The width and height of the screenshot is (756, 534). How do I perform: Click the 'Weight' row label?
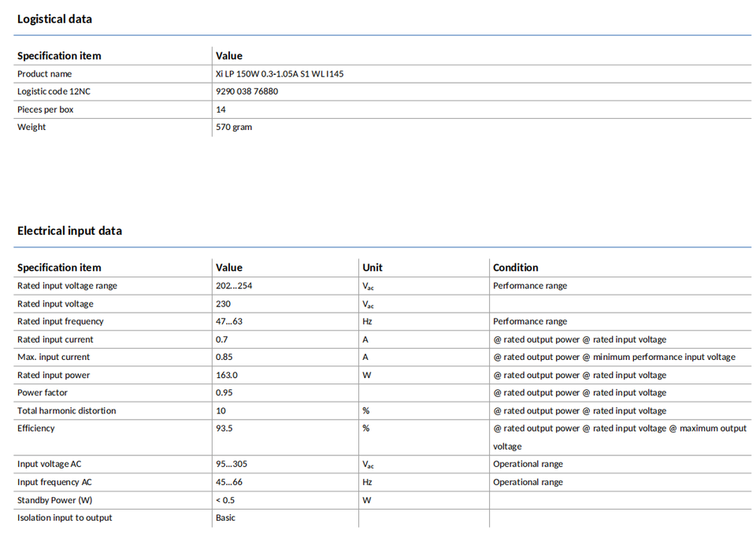(31, 127)
